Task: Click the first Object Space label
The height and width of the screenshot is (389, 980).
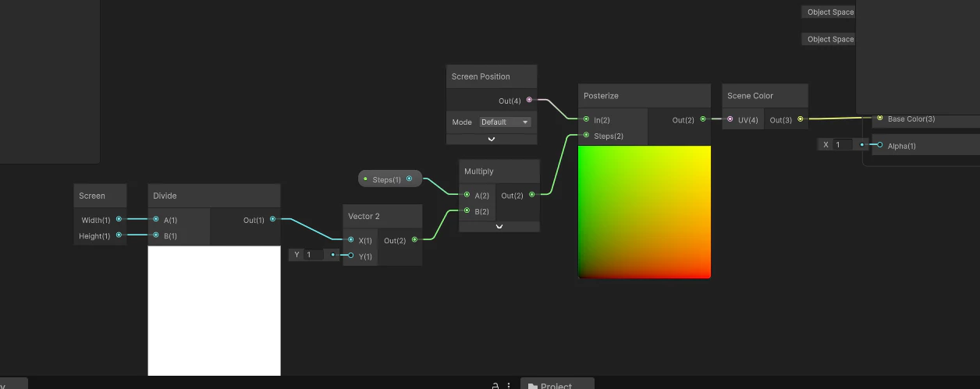Action: click(x=830, y=12)
